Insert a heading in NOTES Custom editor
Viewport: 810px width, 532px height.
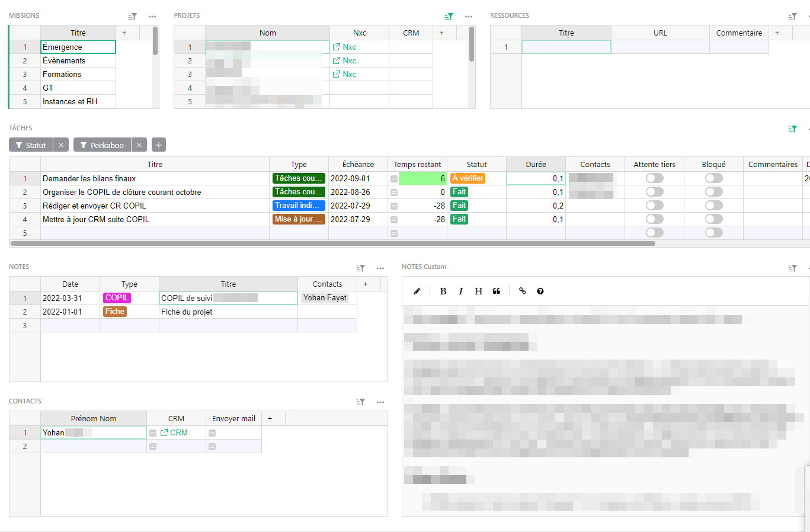click(478, 291)
